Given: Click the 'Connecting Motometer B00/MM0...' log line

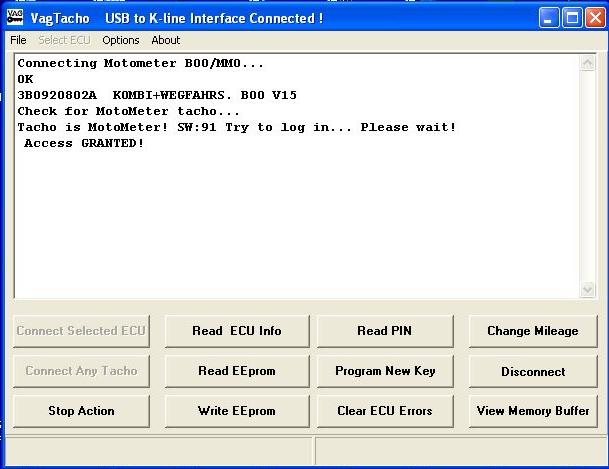Looking at the screenshot, I should pyautogui.click(x=141, y=63).
